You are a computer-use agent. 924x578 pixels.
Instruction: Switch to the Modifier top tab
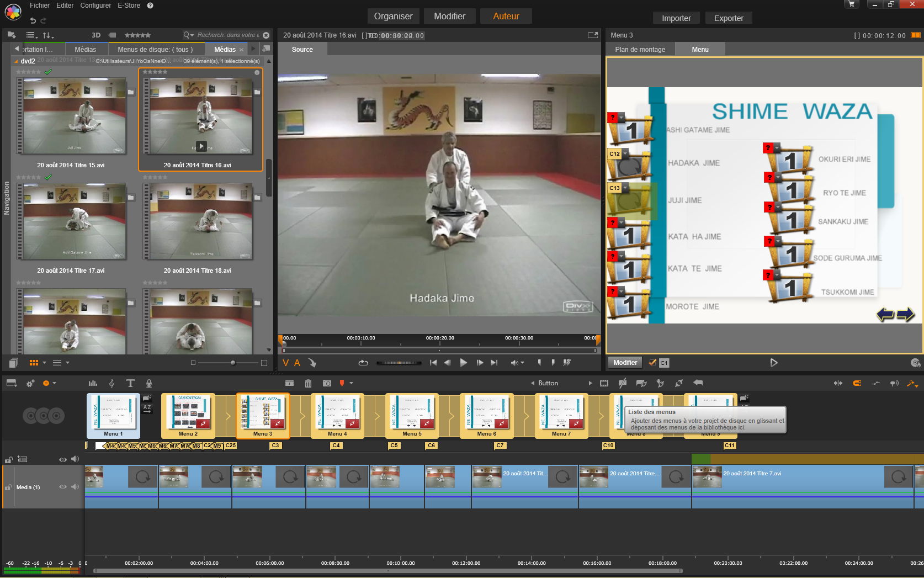449,16
